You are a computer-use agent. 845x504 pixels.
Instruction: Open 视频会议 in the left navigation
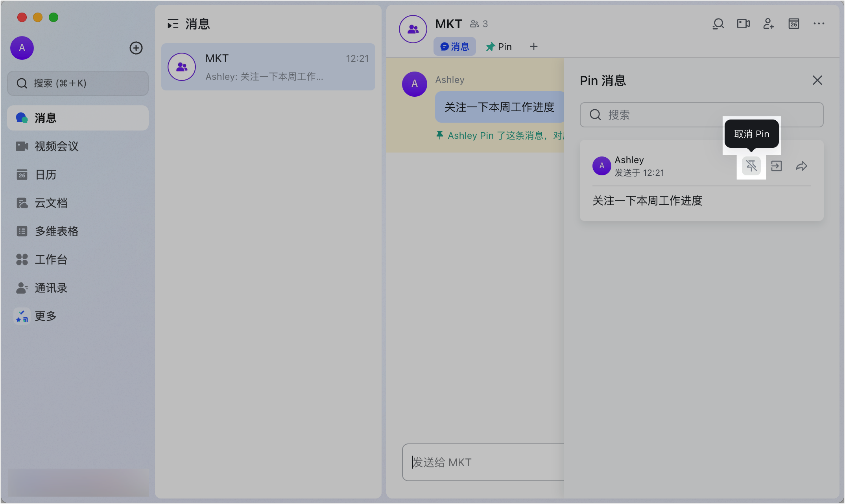pos(78,146)
